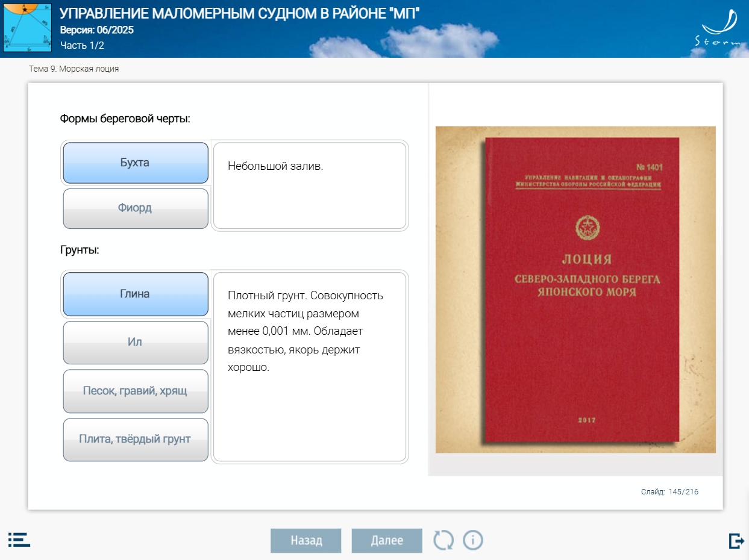Screen dimensions: 749x560
Task: Select the Глина tab
Action: pyautogui.click(x=136, y=294)
